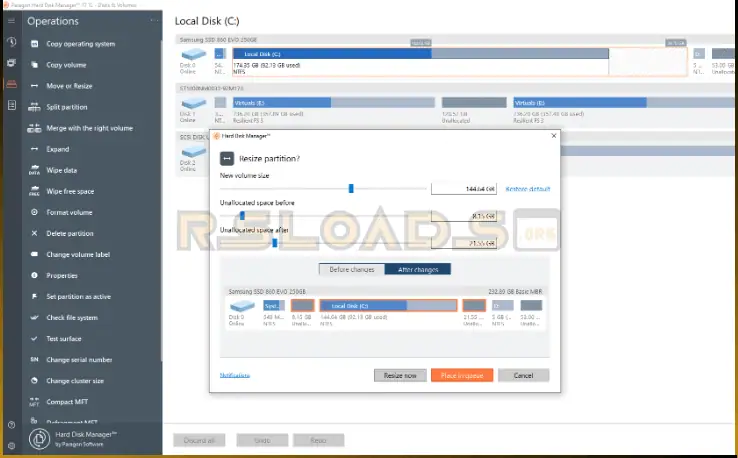Click the Restore default link

point(527,188)
